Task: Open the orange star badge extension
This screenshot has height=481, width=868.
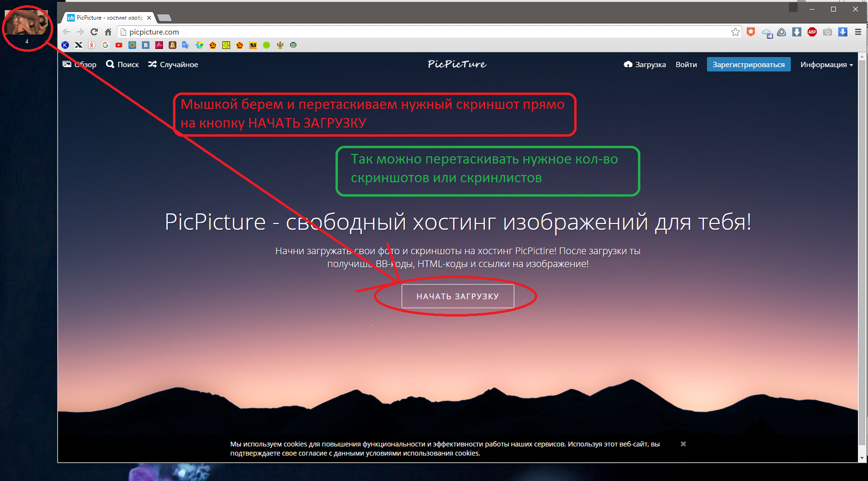Action: pos(751,32)
